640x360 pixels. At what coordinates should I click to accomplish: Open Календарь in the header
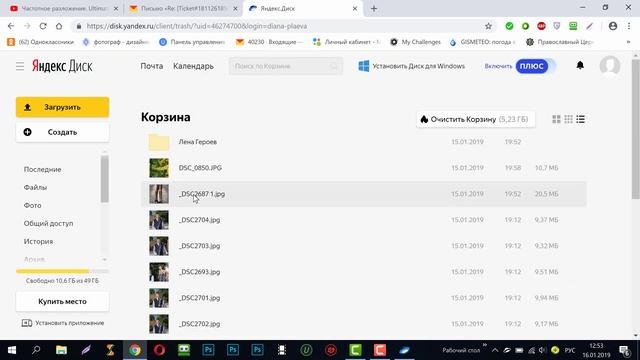tap(193, 66)
